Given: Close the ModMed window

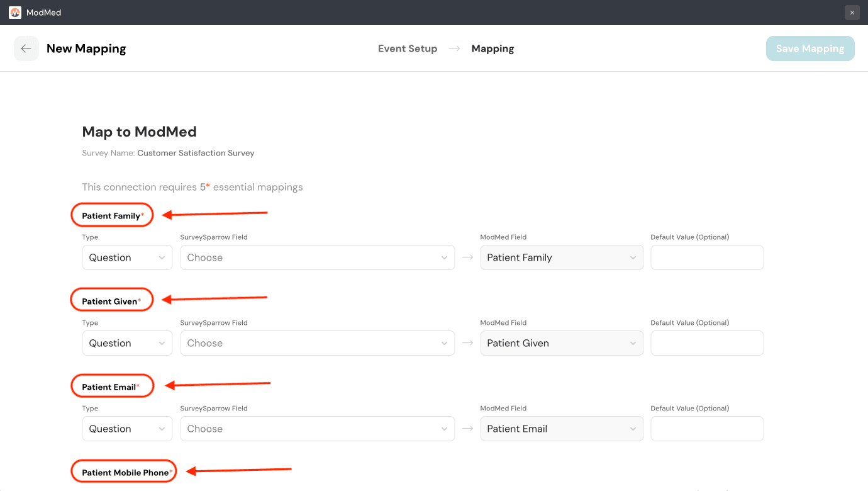Looking at the screenshot, I should tap(852, 13).
